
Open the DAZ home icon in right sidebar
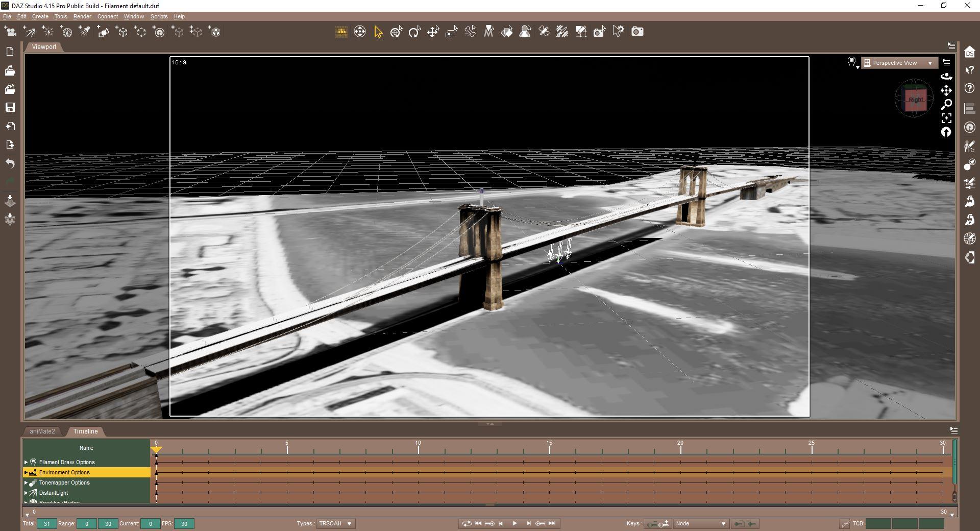tap(970, 52)
